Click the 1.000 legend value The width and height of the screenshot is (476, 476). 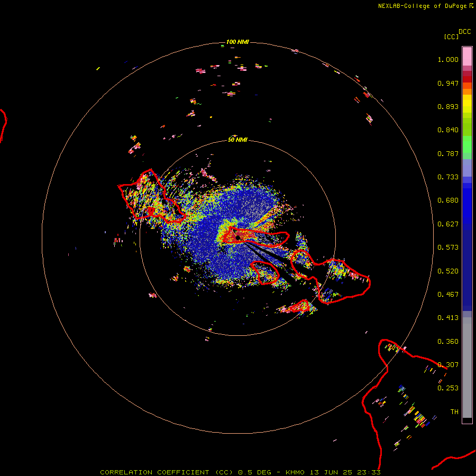click(448, 59)
